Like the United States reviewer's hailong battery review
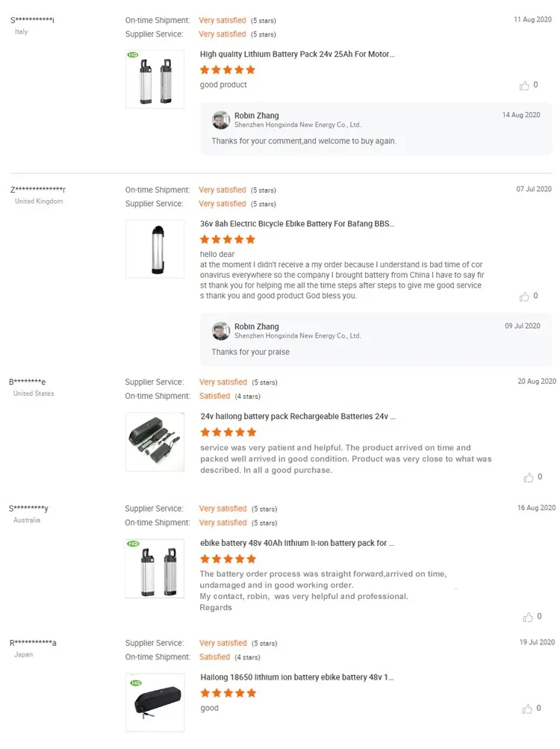The height and width of the screenshot is (749, 560). (x=529, y=477)
